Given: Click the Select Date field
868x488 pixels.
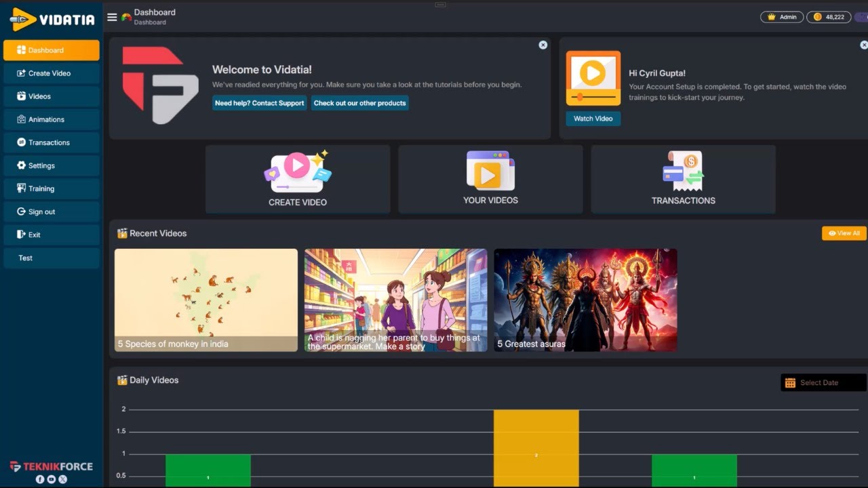Looking at the screenshot, I should (x=823, y=383).
